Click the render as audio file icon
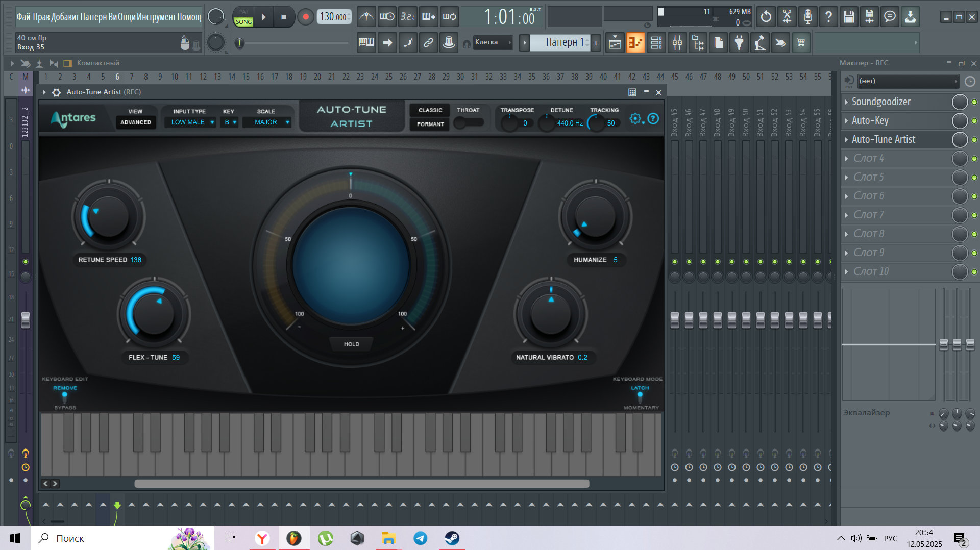 point(870,17)
